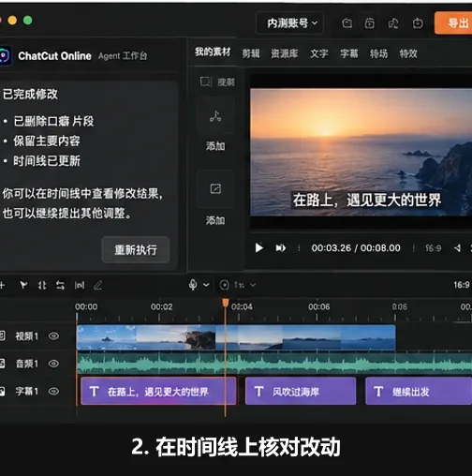Switch to 剪辑 tab
Screen dimensions: 472x476
pos(251,53)
